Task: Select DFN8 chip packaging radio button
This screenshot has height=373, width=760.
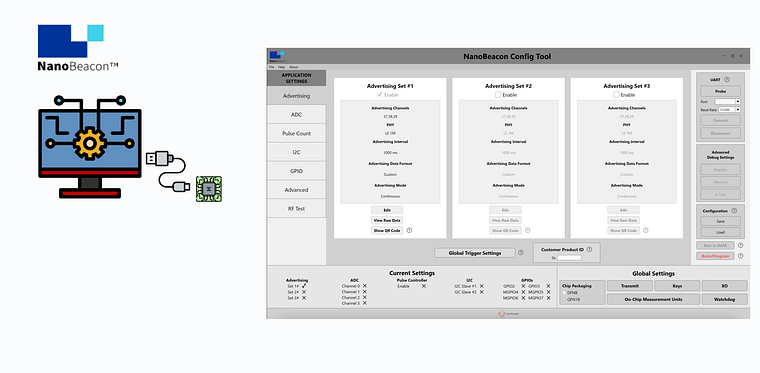Action: pos(564,293)
